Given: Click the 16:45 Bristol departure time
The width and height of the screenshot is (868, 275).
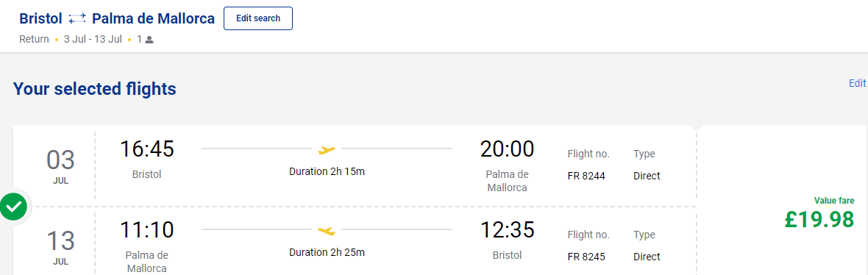Looking at the screenshot, I should click(x=146, y=149).
